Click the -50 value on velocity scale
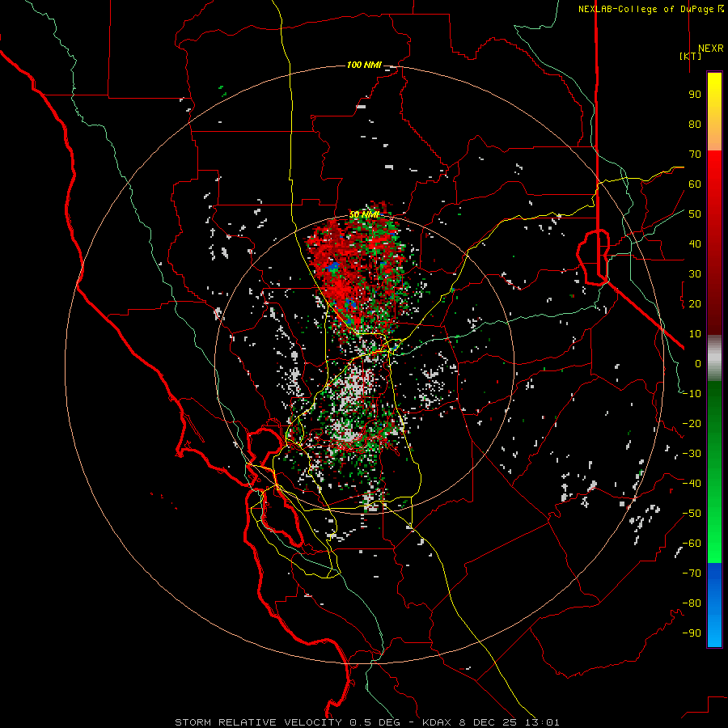728x728 pixels. 692,514
